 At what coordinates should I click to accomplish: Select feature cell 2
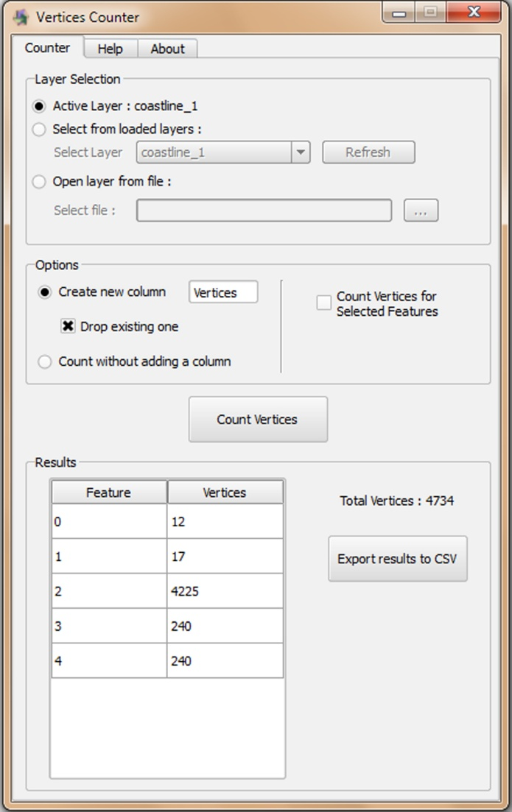coord(109,591)
